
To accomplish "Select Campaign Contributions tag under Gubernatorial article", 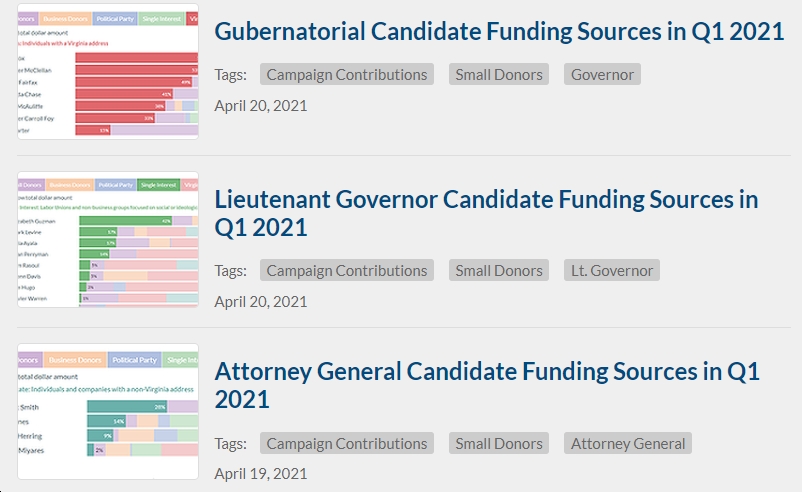I will pyautogui.click(x=347, y=75).
